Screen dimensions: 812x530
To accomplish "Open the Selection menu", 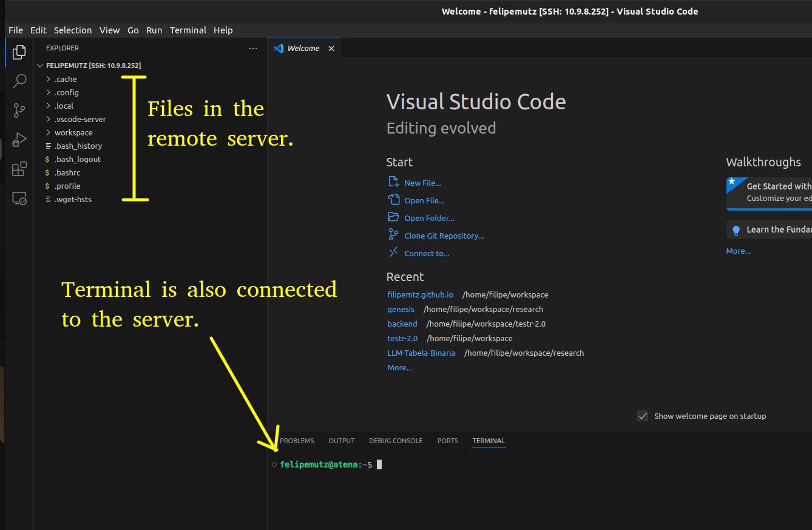I will pos(73,30).
